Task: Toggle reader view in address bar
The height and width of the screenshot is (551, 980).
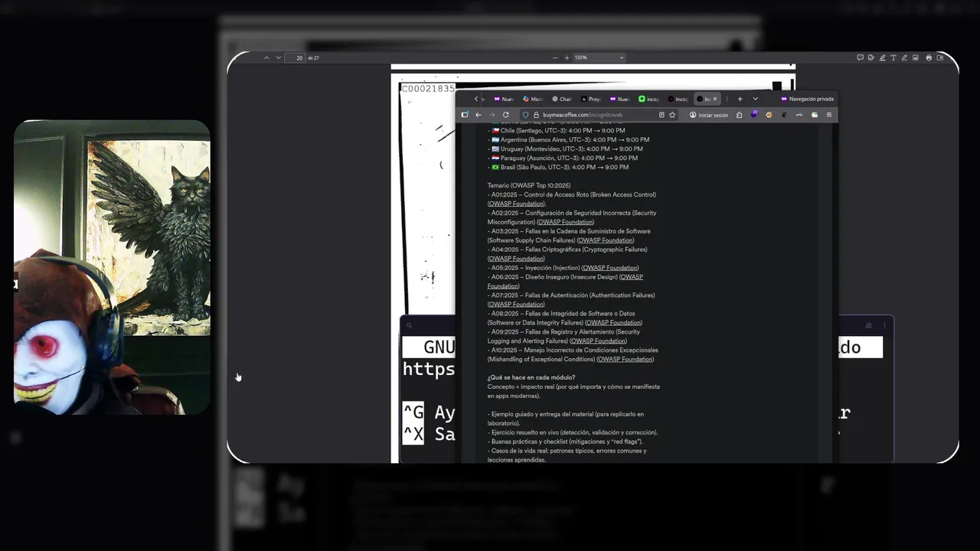Action: [x=661, y=115]
